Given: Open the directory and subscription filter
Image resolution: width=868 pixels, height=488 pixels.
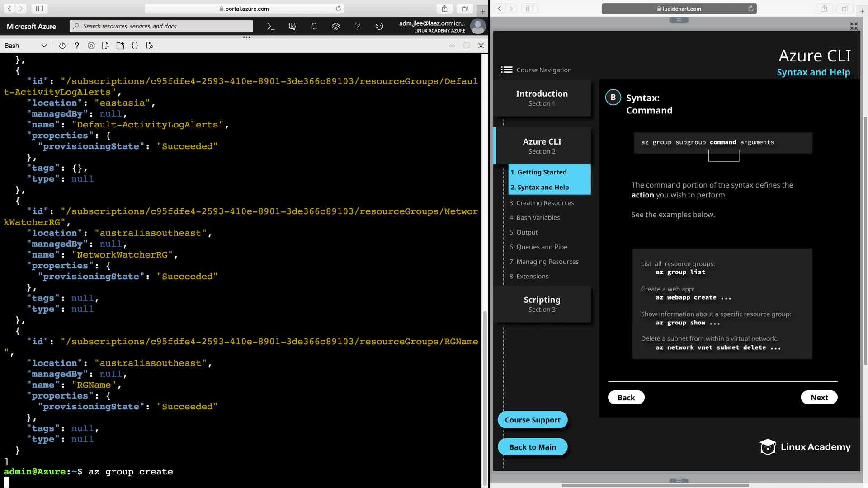Looking at the screenshot, I should pyautogui.click(x=292, y=26).
